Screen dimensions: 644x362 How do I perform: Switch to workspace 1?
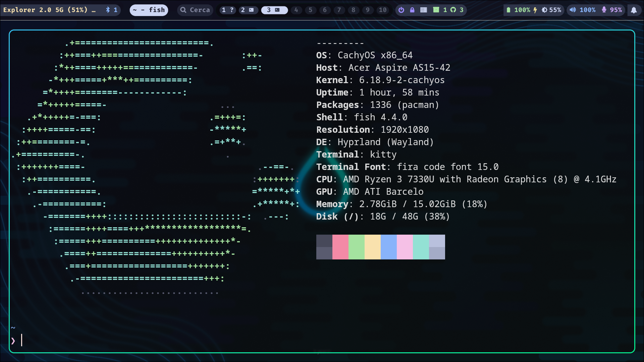227,10
